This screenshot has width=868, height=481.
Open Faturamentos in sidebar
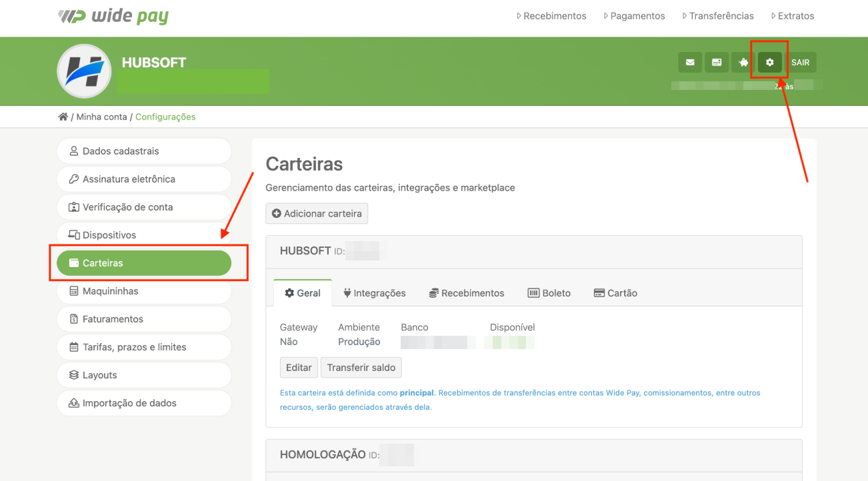(144, 319)
